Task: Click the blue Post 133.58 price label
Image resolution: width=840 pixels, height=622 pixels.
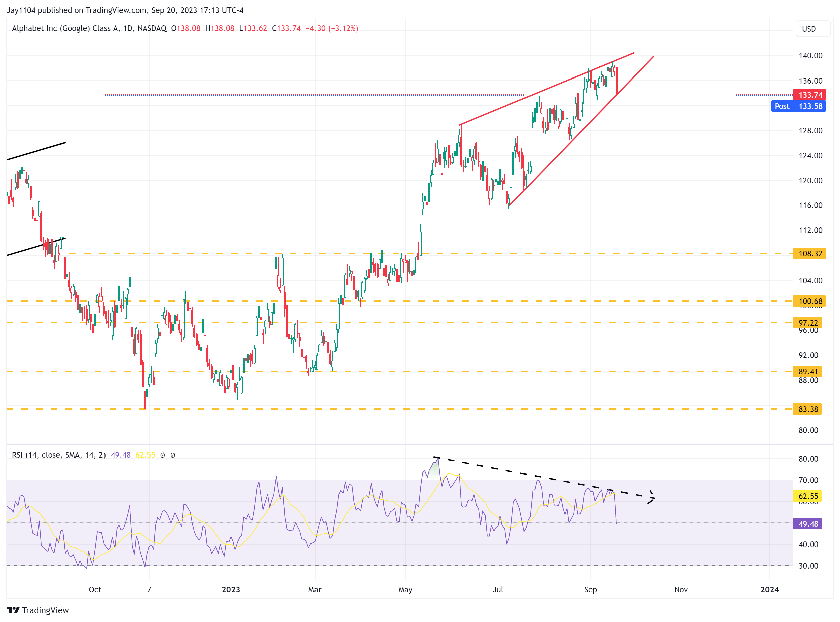Action: [x=798, y=106]
